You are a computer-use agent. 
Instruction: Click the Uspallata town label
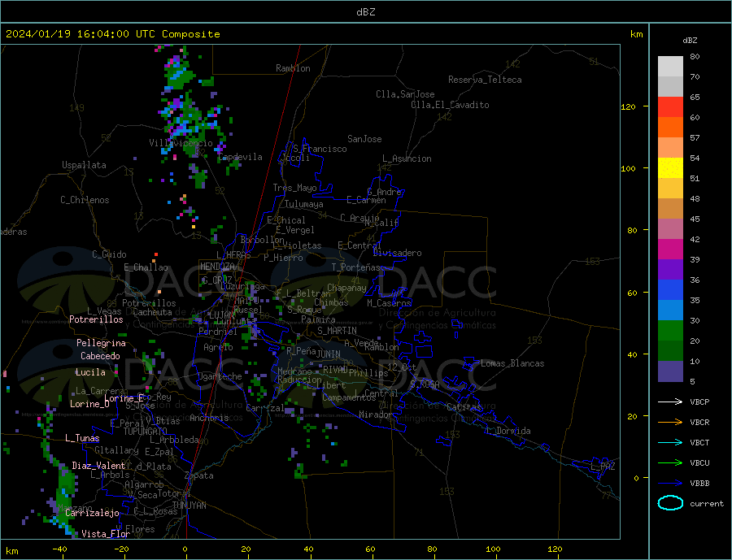click(84, 165)
